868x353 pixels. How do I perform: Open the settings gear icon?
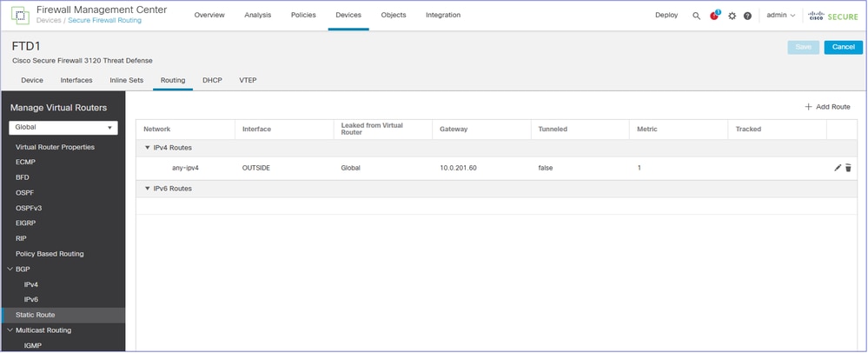732,16
